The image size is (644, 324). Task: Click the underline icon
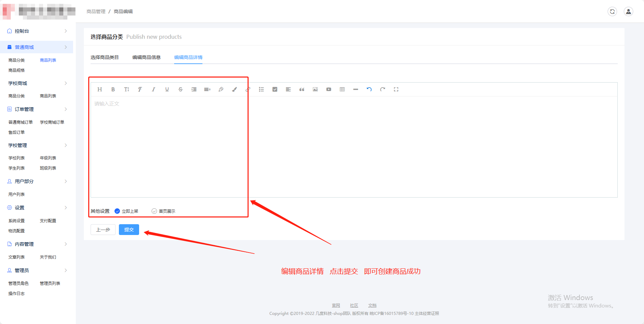coord(167,89)
